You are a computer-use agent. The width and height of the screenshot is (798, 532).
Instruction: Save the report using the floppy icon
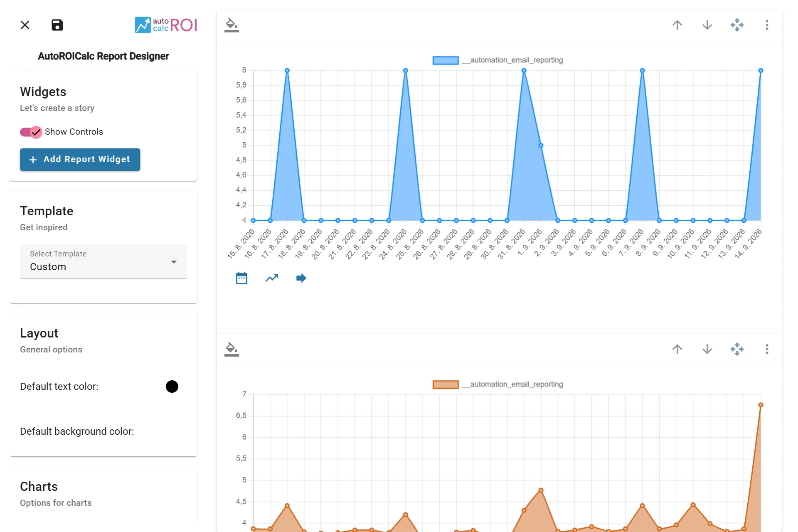click(x=57, y=25)
